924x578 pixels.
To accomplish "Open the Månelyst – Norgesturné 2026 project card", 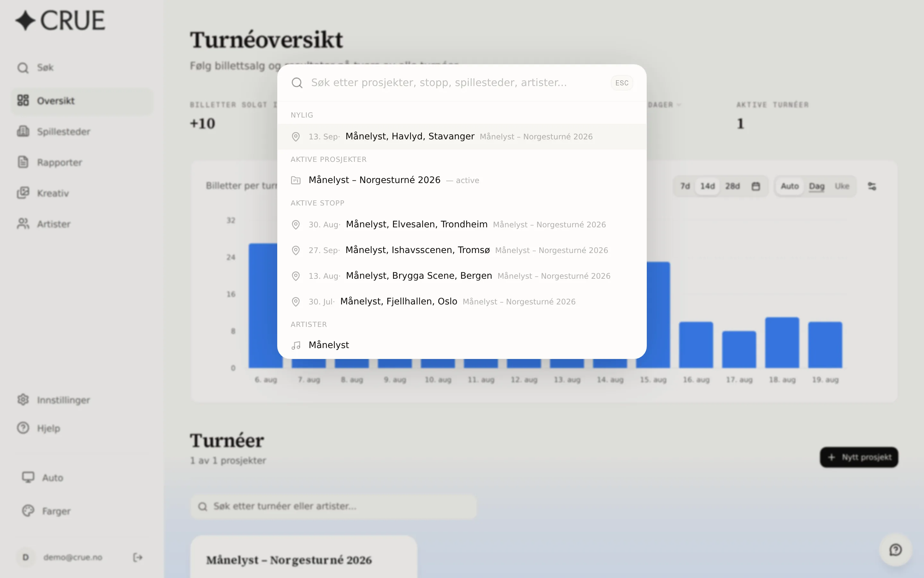I will [x=304, y=557].
